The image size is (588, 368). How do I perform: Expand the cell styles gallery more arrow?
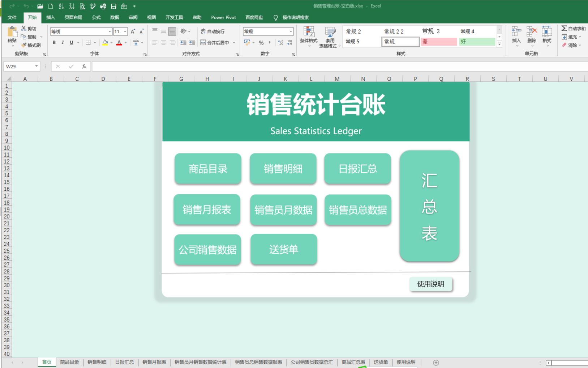click(x=499, y=44)
